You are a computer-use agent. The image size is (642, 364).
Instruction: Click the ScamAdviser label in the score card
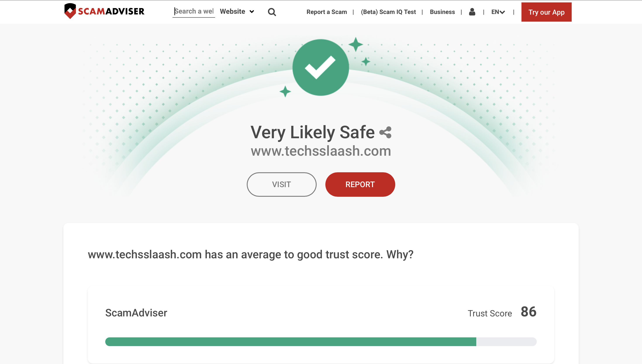[x=136, y=313]
